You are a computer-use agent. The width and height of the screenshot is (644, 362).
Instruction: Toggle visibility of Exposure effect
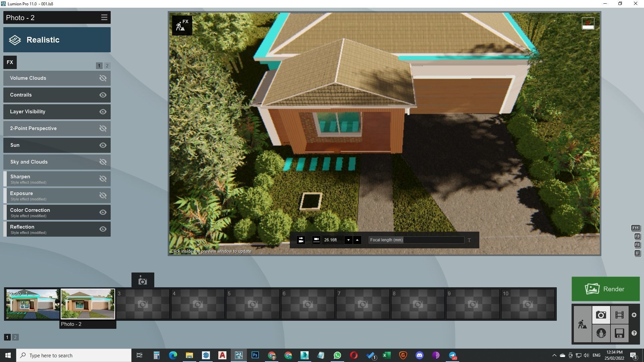tap(103, 195)
